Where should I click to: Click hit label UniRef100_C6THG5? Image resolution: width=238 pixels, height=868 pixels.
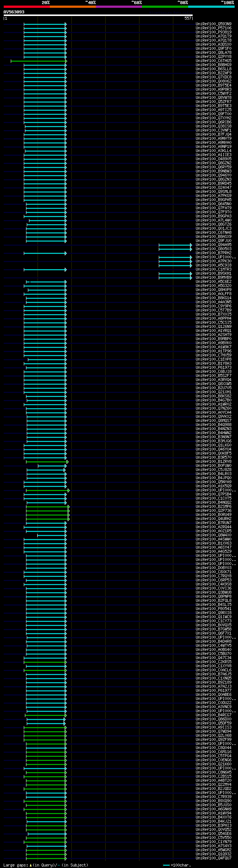pyautogui.click(x=213, y=61)
